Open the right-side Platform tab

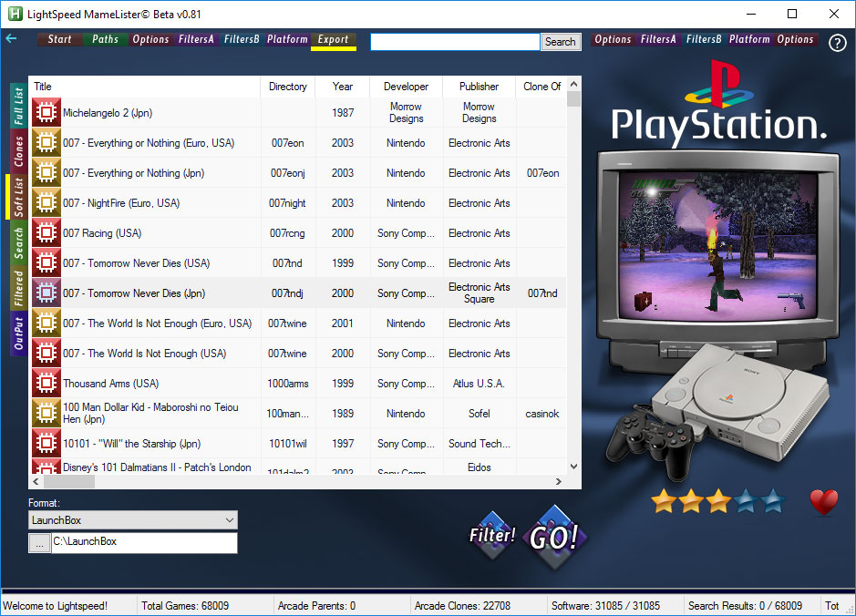[749, 39]
